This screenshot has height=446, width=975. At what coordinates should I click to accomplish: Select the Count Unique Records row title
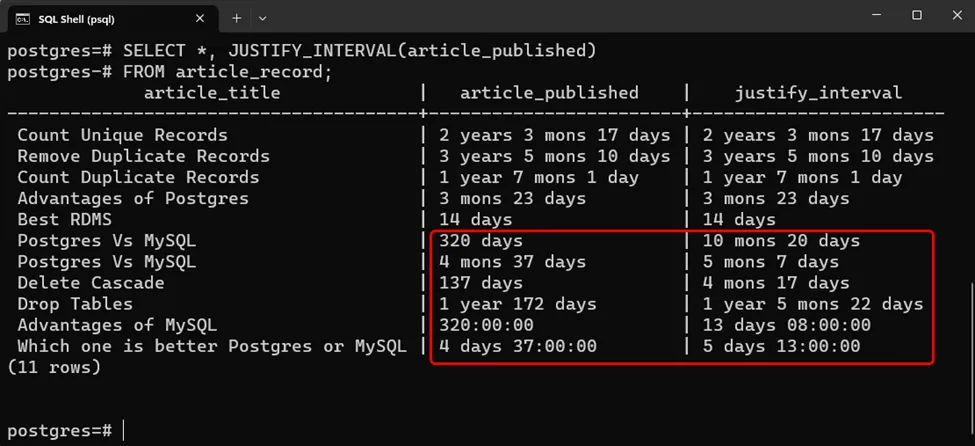(122, 135)
